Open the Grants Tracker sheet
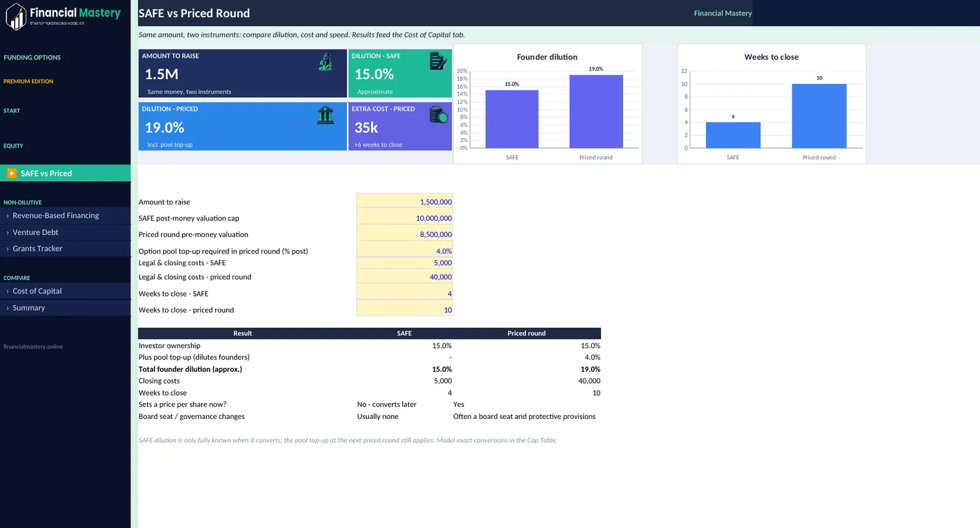Viewport: 980px width, 528px height. 66,249
